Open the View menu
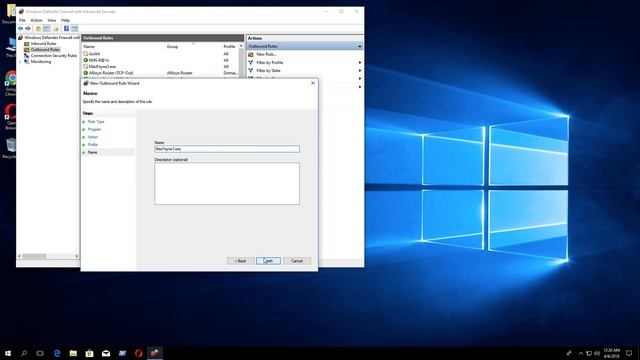 pos(51,20)
